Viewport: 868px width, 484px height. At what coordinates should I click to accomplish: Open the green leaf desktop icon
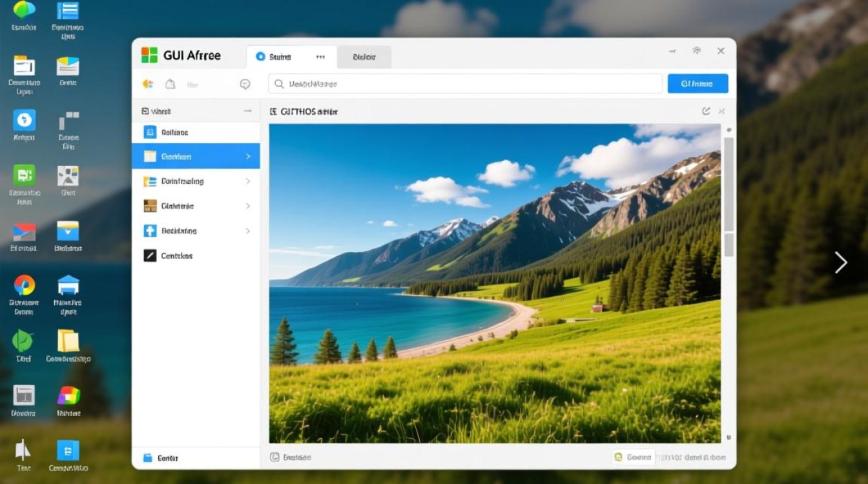tap(23, 341)
